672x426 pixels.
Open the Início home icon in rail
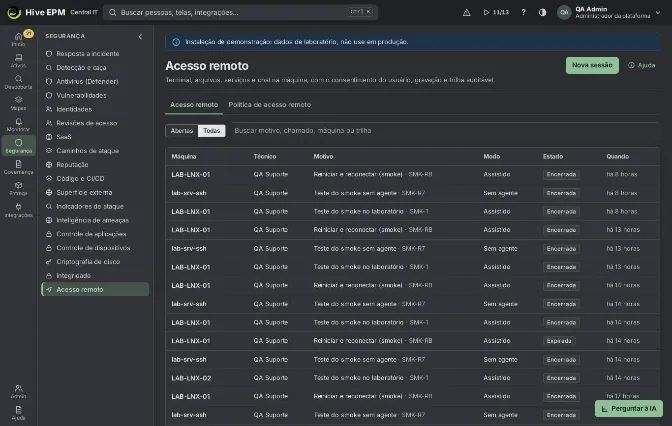(18, 39)
